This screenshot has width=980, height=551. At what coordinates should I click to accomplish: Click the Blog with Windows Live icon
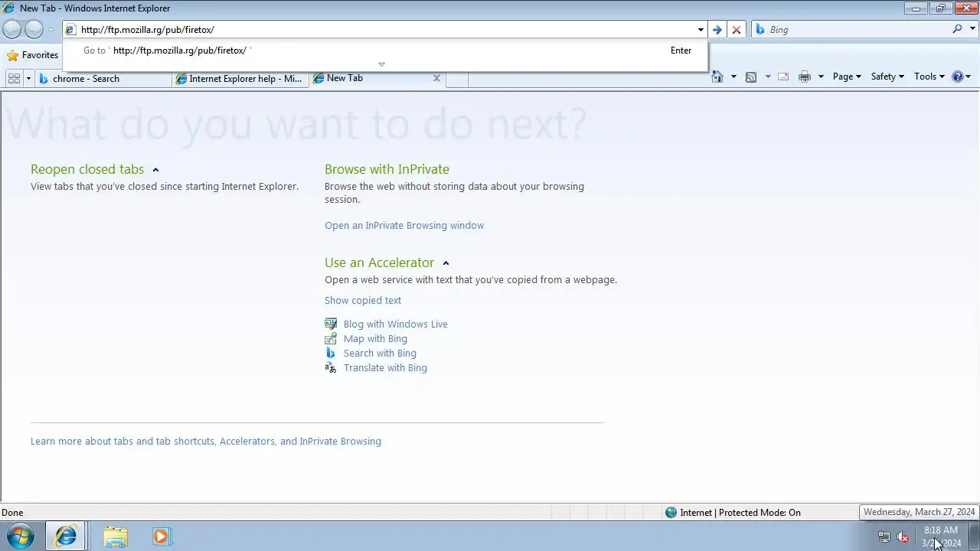(x=331, y=324)
